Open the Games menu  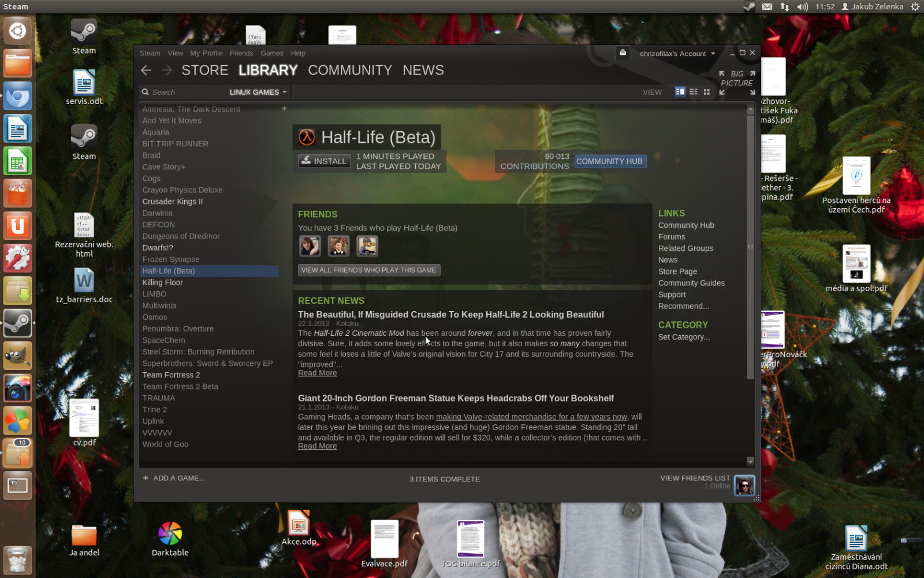coord(272,53)
